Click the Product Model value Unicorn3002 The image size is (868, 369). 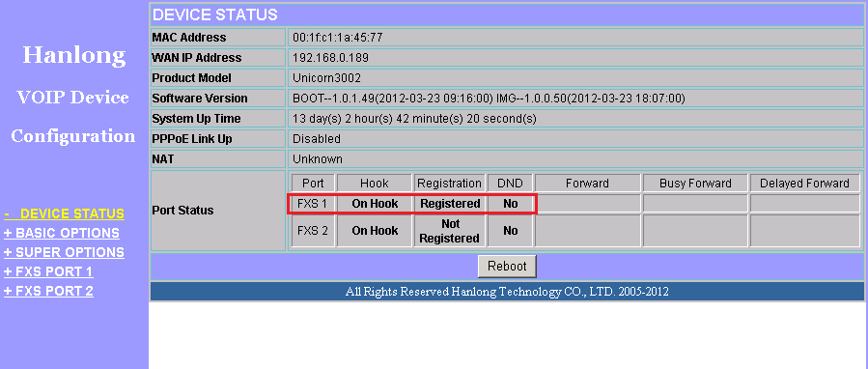[x=326, y=78]
